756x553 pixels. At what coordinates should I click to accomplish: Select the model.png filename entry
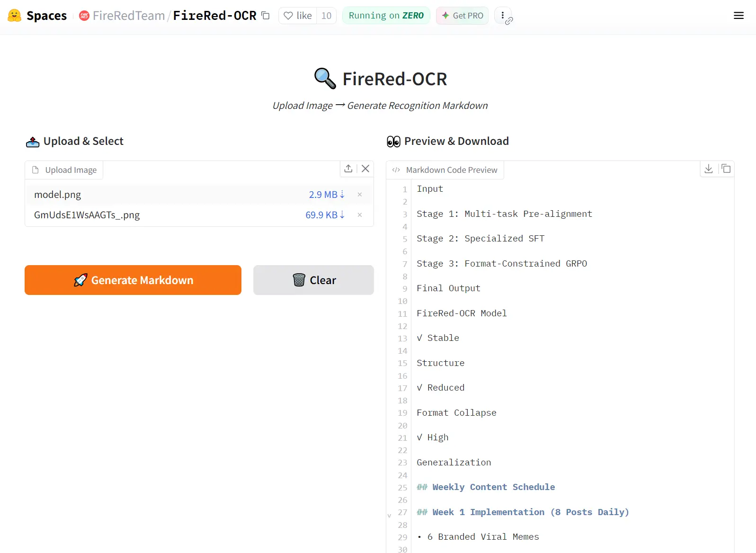pos(57,194)
